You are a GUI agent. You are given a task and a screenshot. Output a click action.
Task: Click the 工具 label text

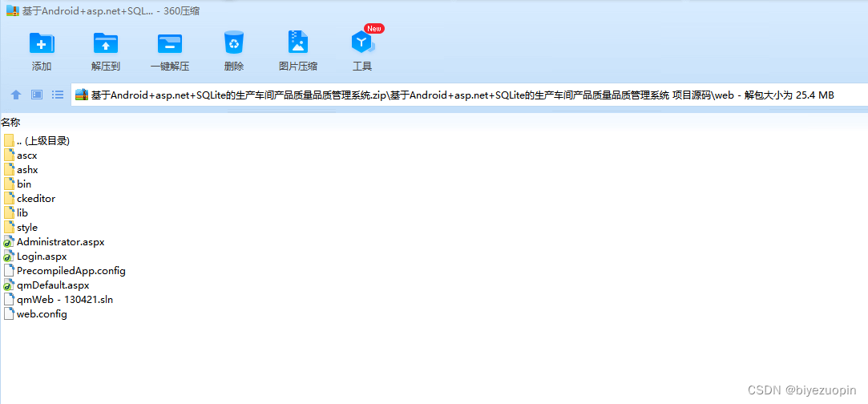click(362, 67)
